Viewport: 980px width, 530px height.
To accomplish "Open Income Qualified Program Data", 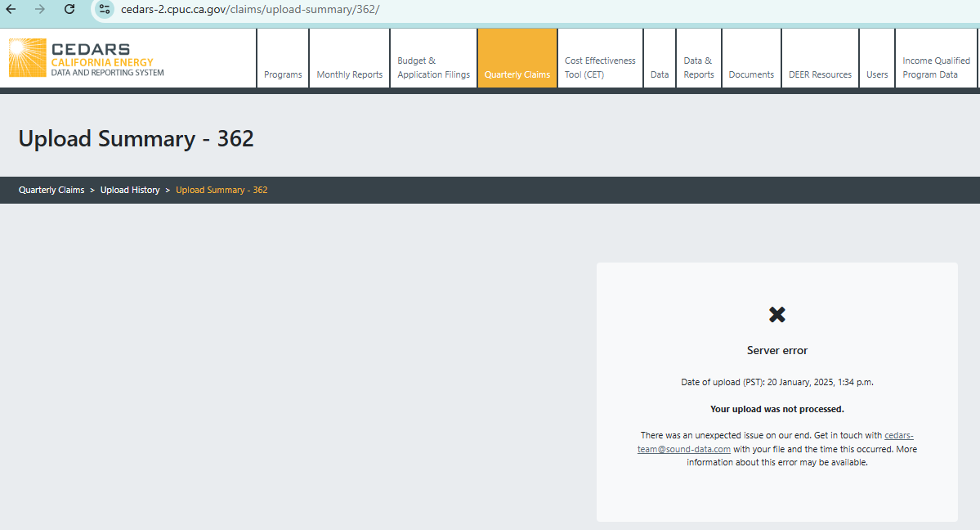I will click(936, 67).
